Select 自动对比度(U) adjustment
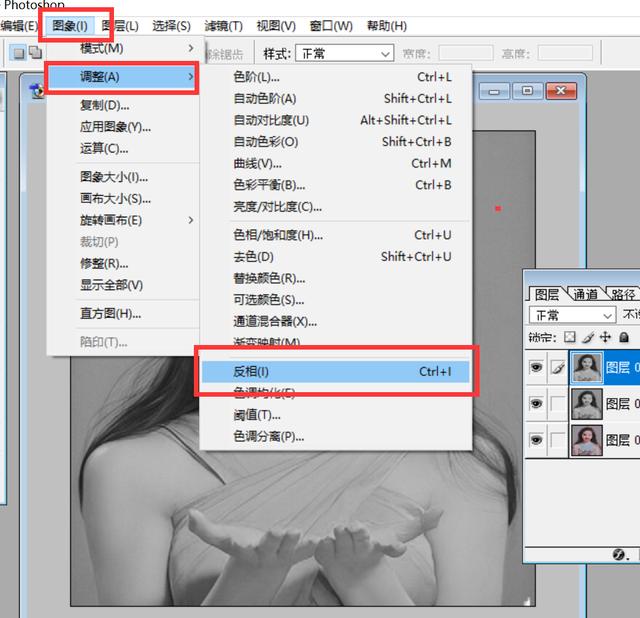The height and width of the screenshot is (618, 640). click(x=337, y=120)
